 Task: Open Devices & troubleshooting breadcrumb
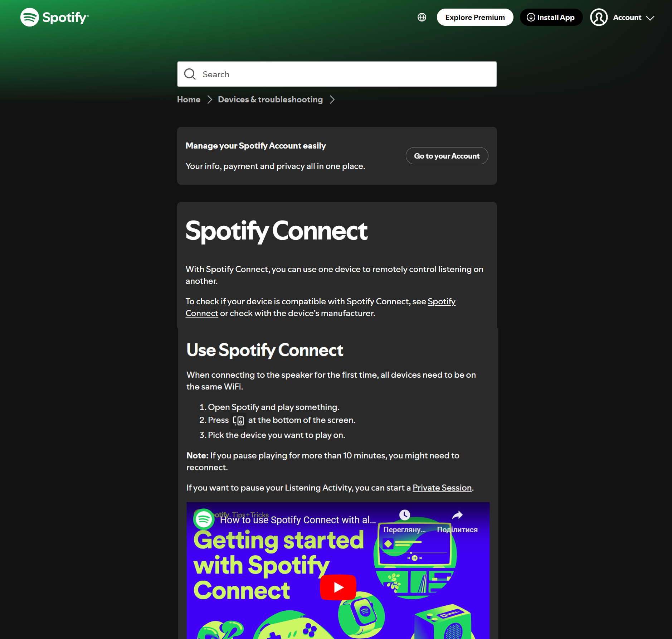click(270, 100)
